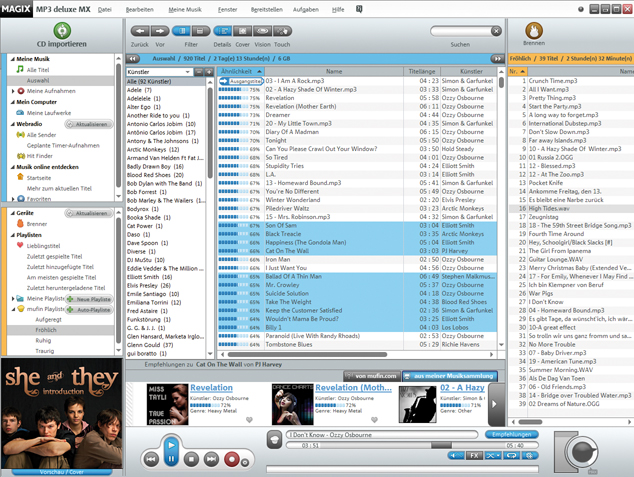The height and width of the screenshot is (477, 634).
Task: Click the Auto-Playlist button
Action: 89,310
